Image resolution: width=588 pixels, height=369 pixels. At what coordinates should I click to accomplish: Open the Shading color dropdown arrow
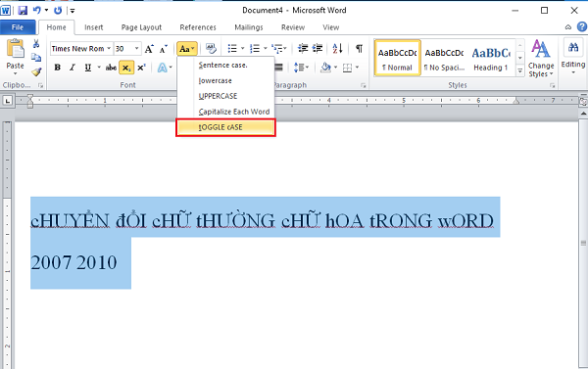tap(335, 68)
